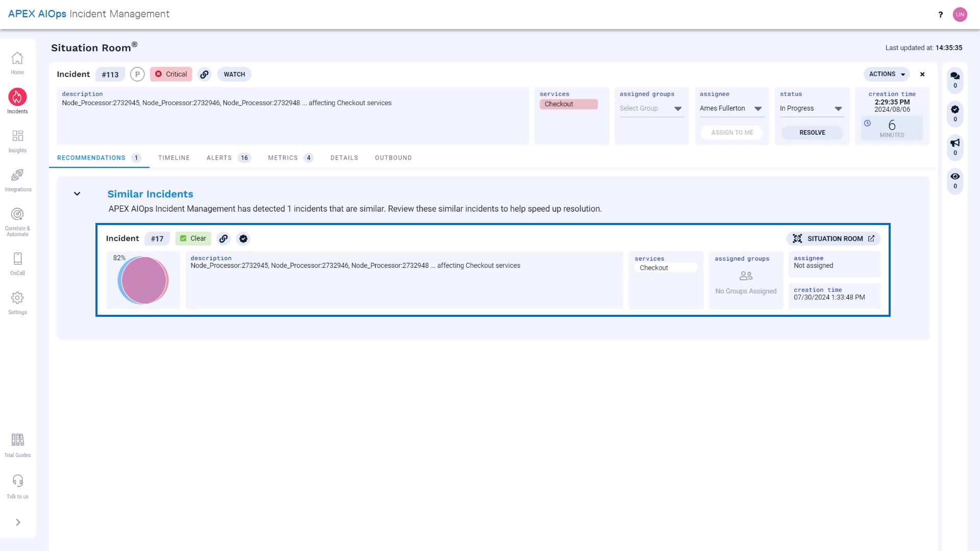This screenshot has height=551, width=980.
Task: Click the 82% similarity circle chart
Action: (143, 281)
